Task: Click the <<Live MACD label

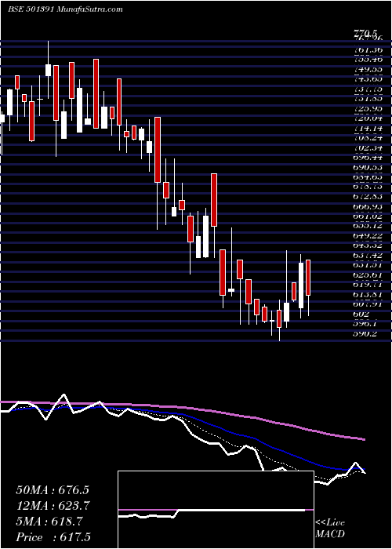Action: pyautogui.click(x=330, y=529)
